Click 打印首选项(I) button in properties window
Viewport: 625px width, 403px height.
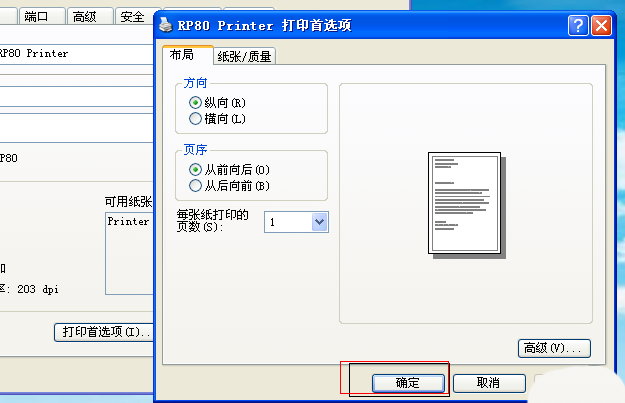click(104, 332)
